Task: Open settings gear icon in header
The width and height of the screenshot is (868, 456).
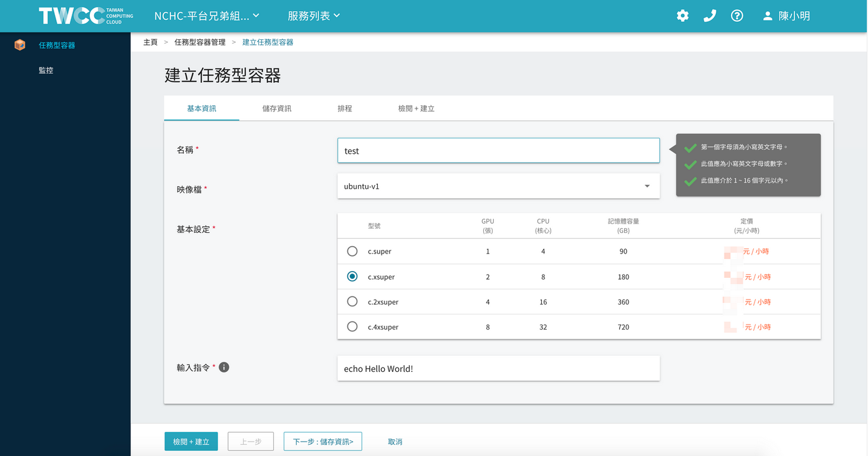Action: [x=683, y=16]
